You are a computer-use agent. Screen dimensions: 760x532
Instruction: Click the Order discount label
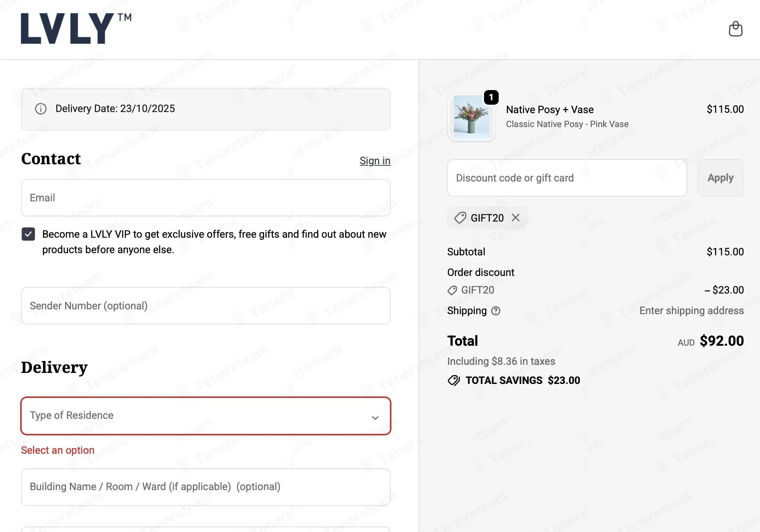tap(481, 272)
